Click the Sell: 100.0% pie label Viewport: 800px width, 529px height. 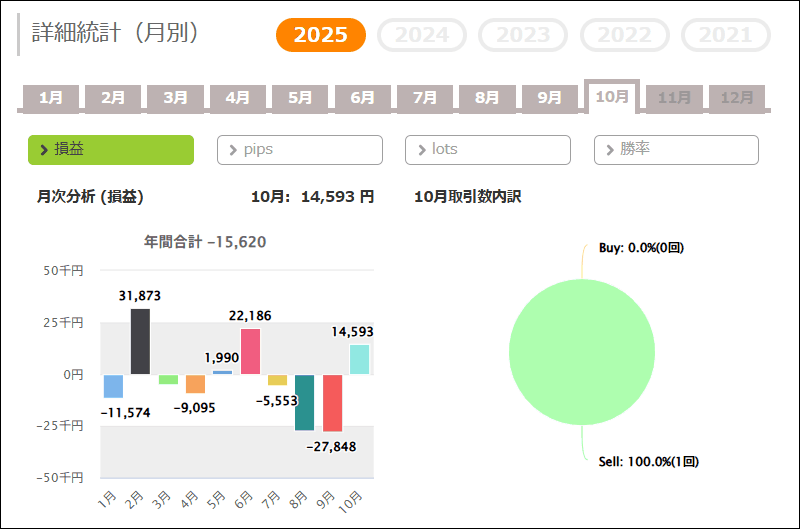649,462
